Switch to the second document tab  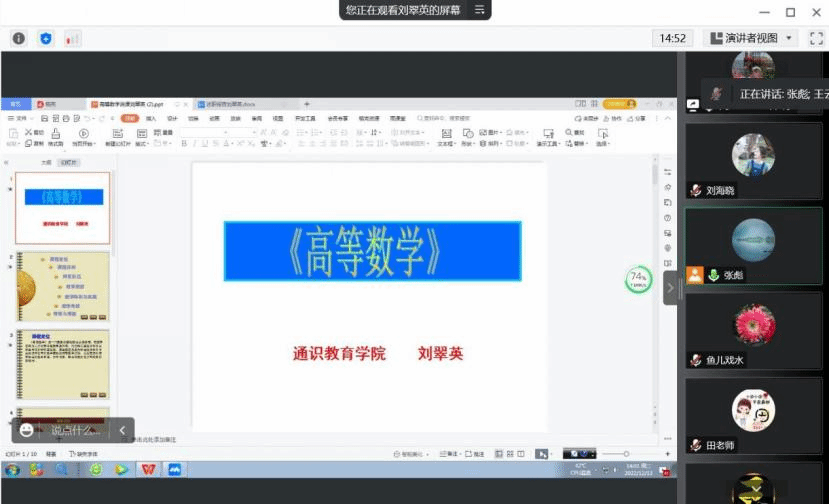pos(240,104)
